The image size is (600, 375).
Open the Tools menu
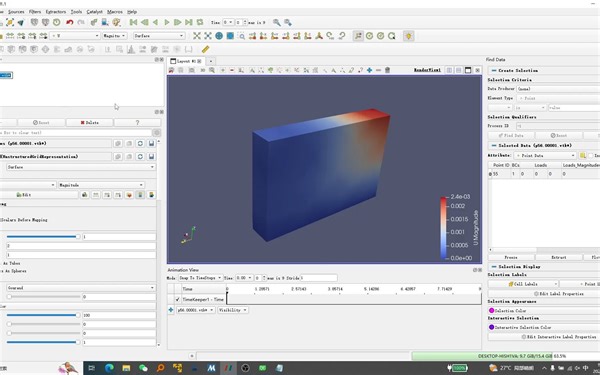(76, 12)
